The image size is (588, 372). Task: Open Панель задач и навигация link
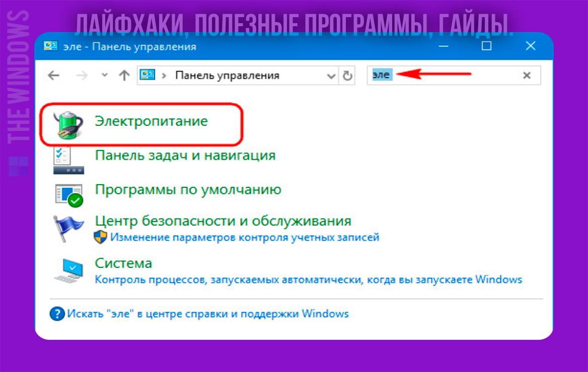coord(185,155)
